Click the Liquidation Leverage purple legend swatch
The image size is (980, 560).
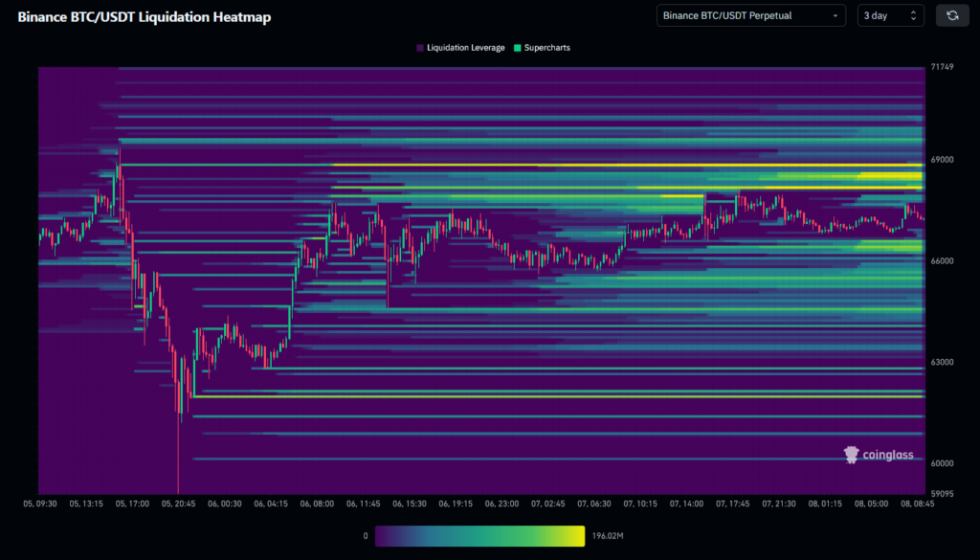[420, 48]
